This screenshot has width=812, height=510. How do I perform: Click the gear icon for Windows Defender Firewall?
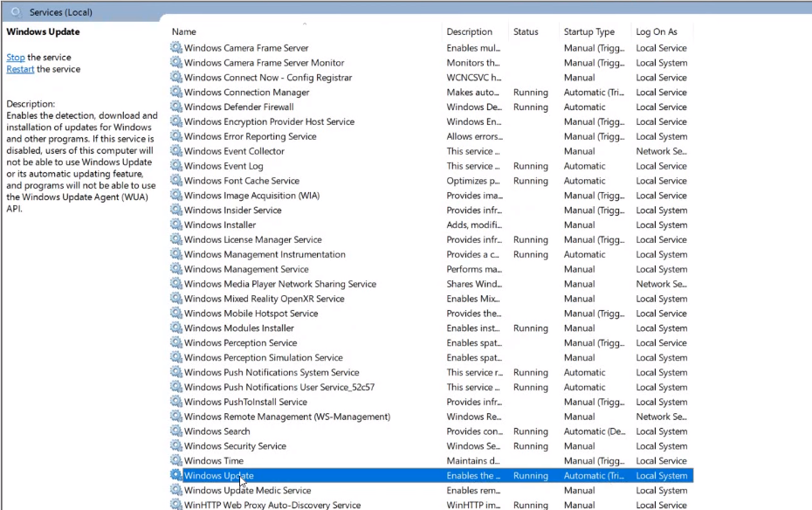176,107
